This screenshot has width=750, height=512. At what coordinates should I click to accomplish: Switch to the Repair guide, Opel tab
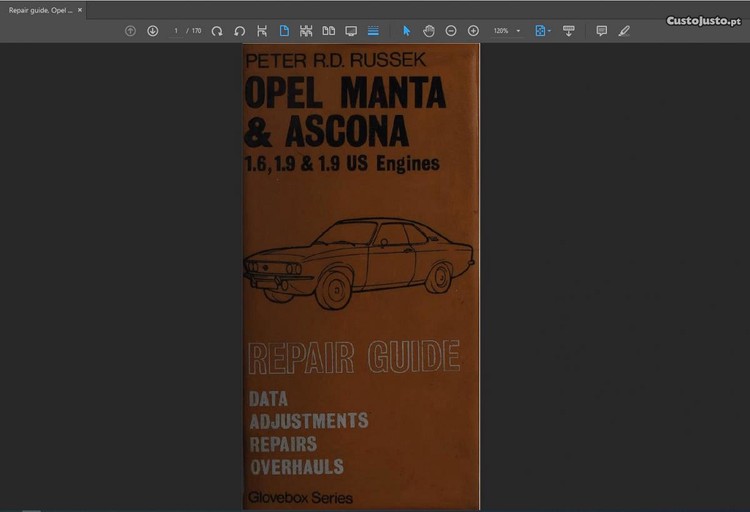point(40,10)
